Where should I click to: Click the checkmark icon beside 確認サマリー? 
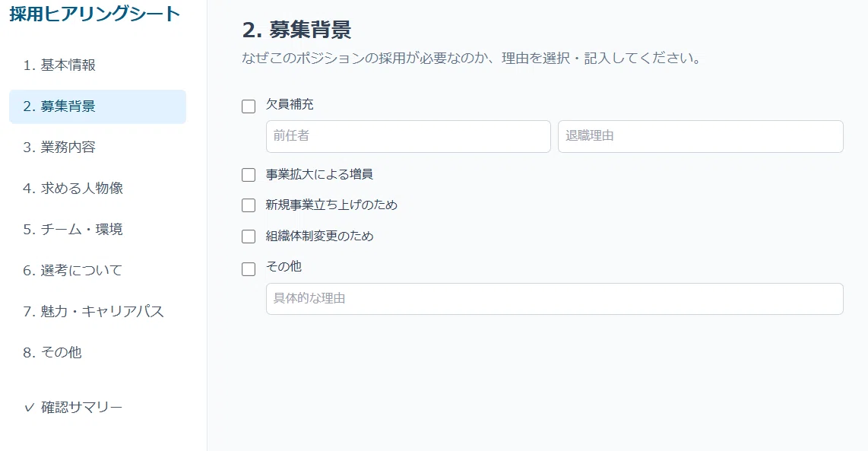[30, 408]
